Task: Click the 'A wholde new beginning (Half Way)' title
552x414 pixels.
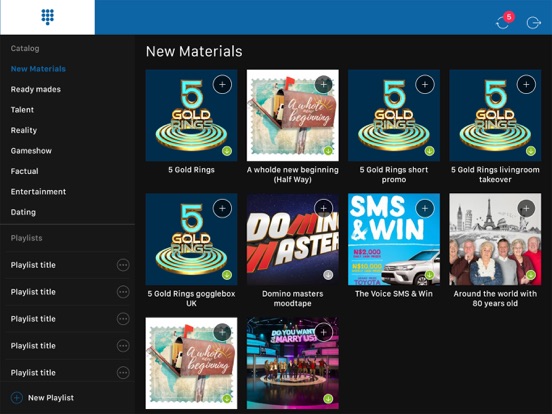Action: click(293, 175)
